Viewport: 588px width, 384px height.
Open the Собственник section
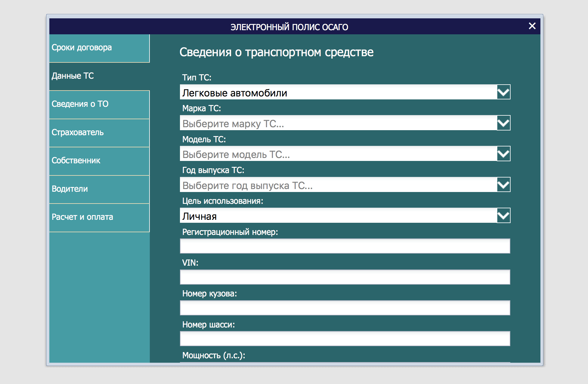click(x=100, y=161)
